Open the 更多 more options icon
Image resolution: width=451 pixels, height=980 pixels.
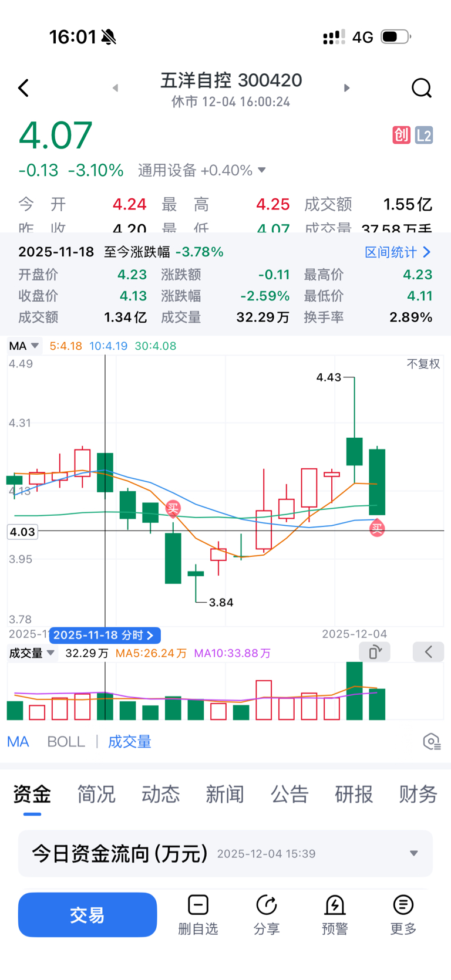[x=403, y=914]
